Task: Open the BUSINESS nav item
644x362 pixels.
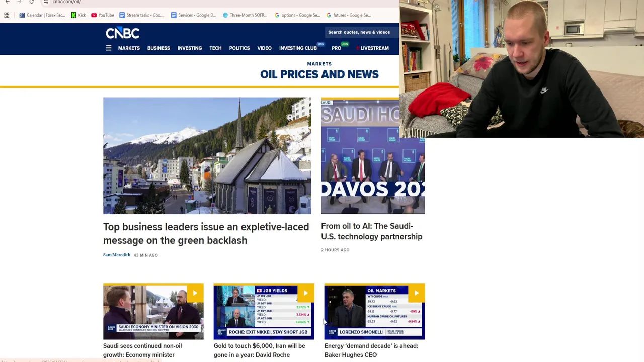Action: pyautogui.click(x=158, y=48)
